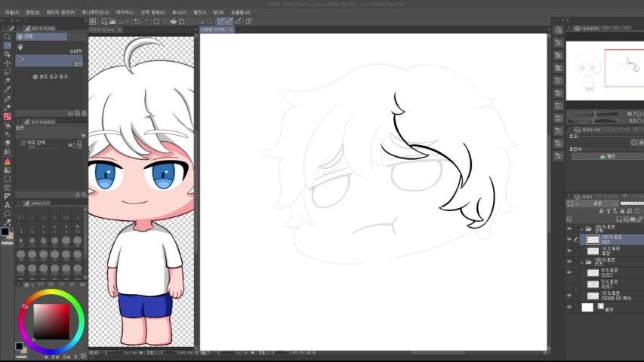Open the 각도 단위 value dropdown
Viewport: 644px width, 362px height.
(79, 145)
